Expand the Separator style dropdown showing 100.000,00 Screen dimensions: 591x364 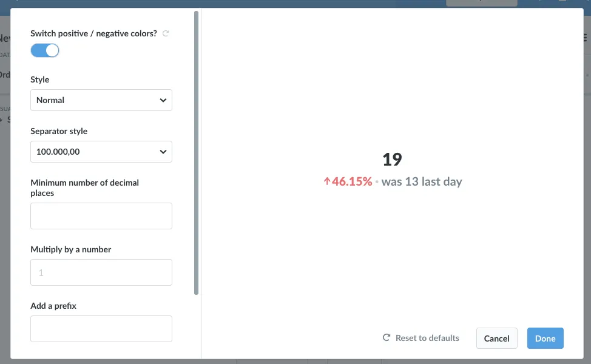(101, 152)
